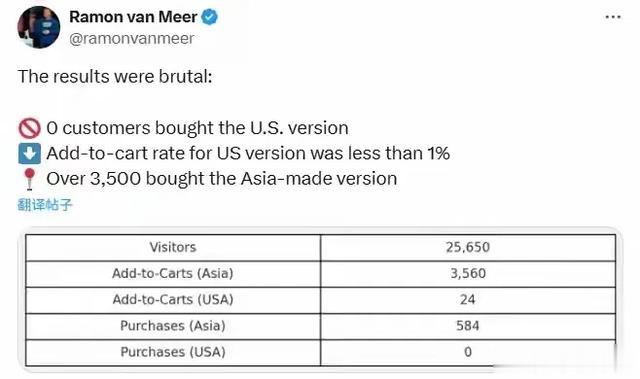This screenshot has width=640, height=379.
Task: Open the three-dot more options menu
Action: coord(613,17)
